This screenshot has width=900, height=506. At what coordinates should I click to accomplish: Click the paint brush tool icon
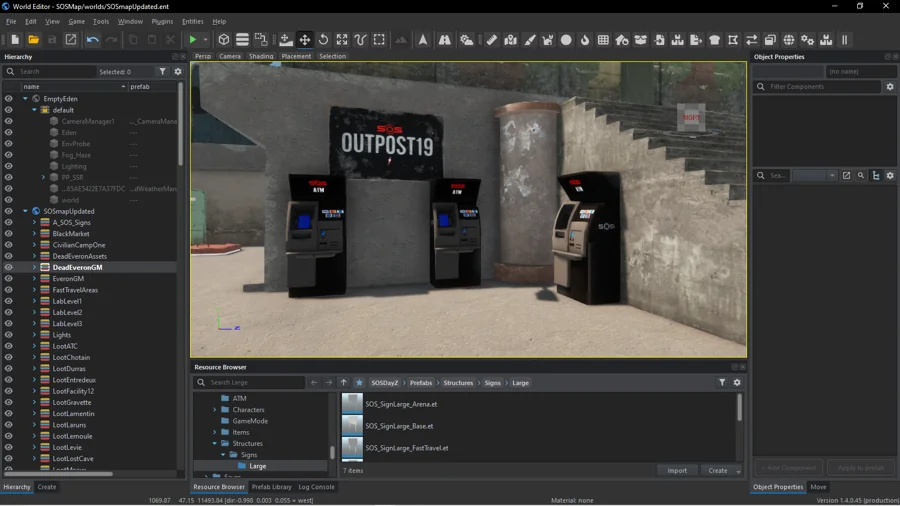(x=529, y=40)
